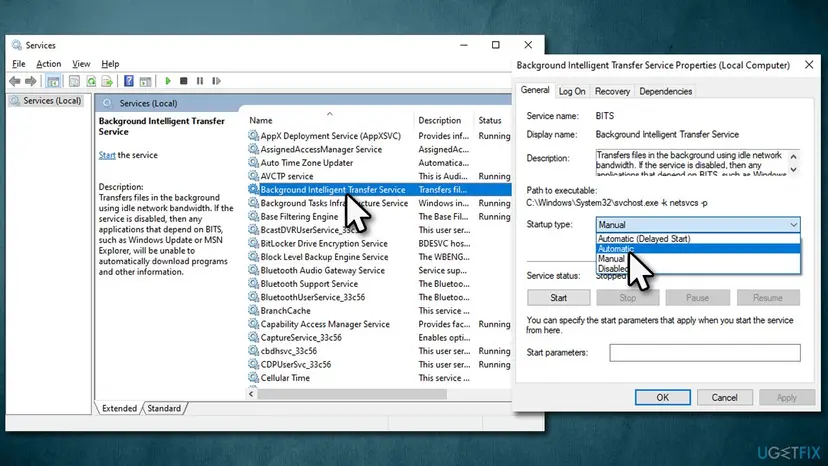828x466 pixels.
Task: Click the Refresh toolbar icon
Action: pos(91,81)
